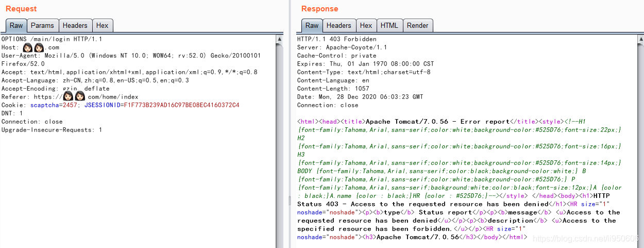Click the Accept-Language header line
644x248 pixels.
pos(95,80)
